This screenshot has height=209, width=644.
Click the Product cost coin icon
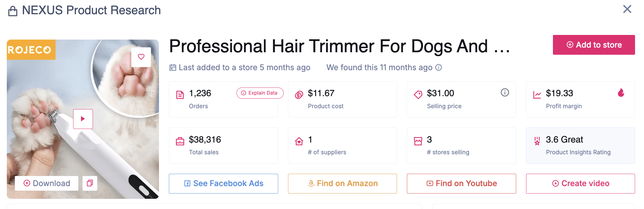coord(299,95)
